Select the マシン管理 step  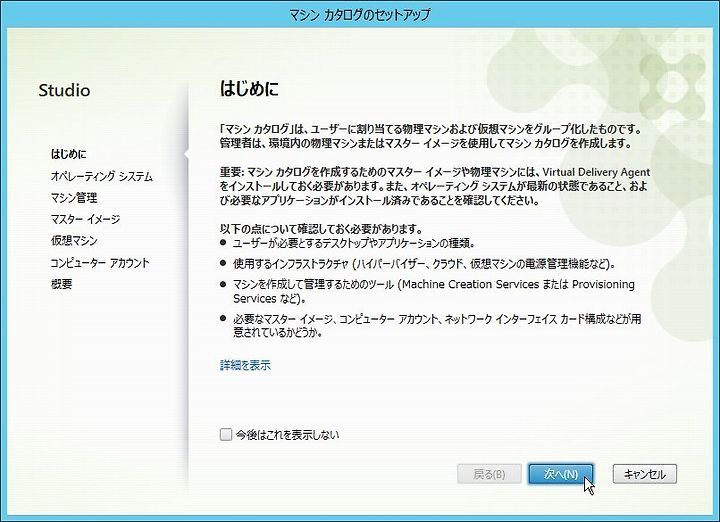point(74,198)
